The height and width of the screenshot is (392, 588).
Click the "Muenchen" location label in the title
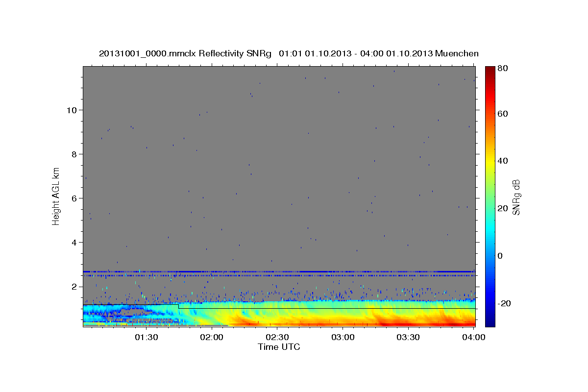click(x=457, y=53)
